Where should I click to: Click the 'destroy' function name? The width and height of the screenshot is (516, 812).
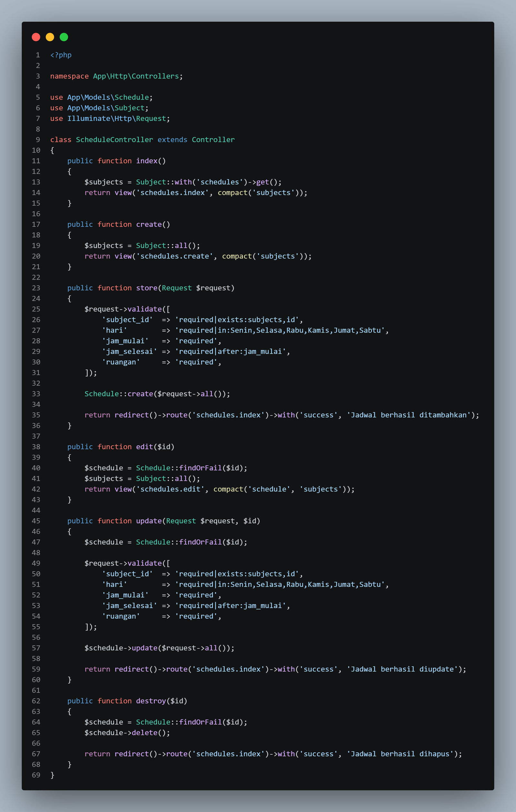tap(151, 701)
